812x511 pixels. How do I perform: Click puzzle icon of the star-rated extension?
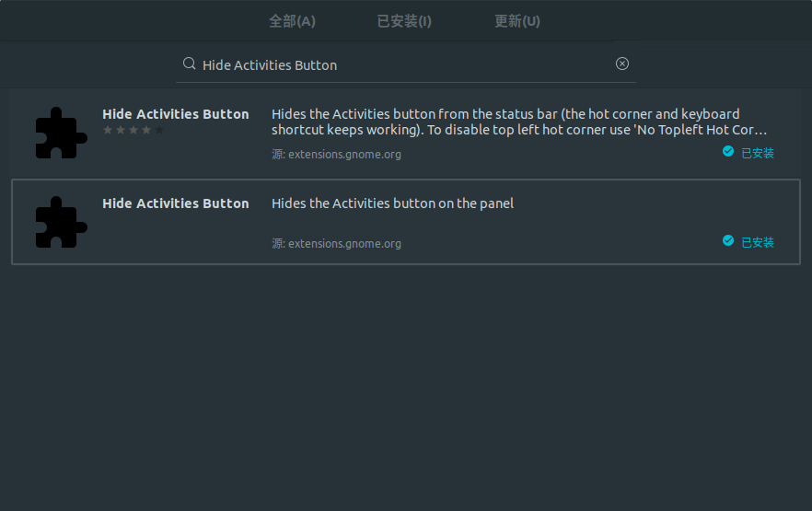tap(61, 134)
